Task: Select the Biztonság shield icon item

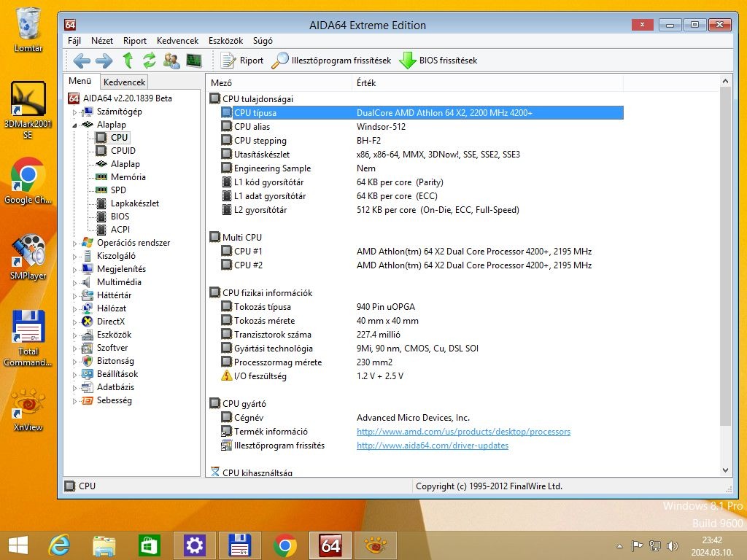Action: point(88,361)
